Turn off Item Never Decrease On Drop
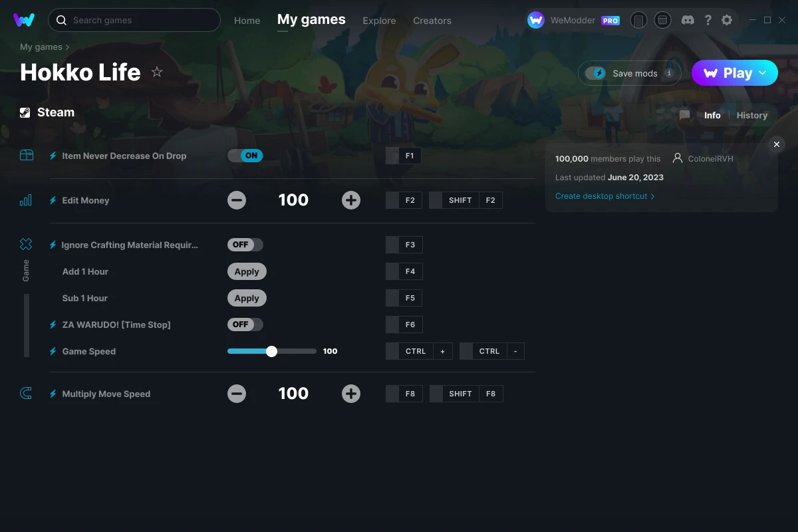This screenshot has height=532, width=798. [x=245, y=156]
